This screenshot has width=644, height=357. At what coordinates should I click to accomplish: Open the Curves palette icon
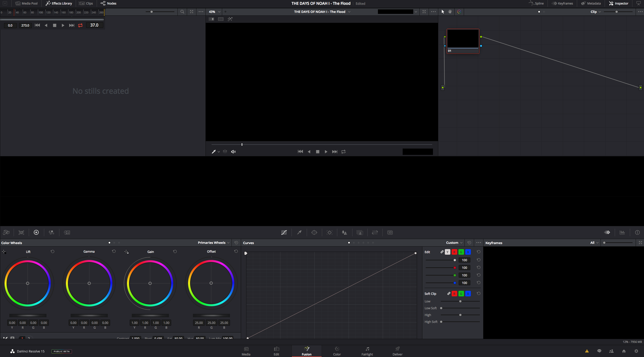coord(284,232)
